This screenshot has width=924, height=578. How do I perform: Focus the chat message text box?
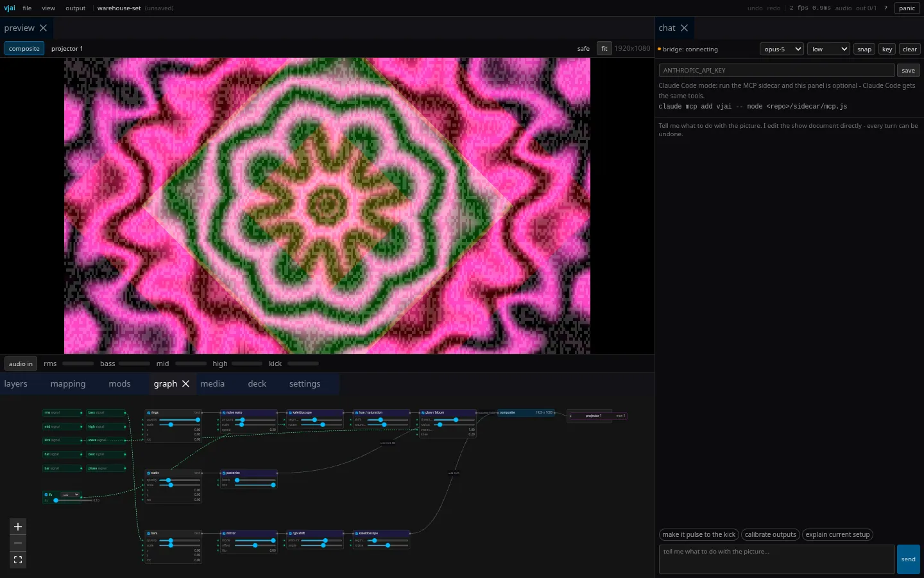pyautogui.click(x=776, y=559)
